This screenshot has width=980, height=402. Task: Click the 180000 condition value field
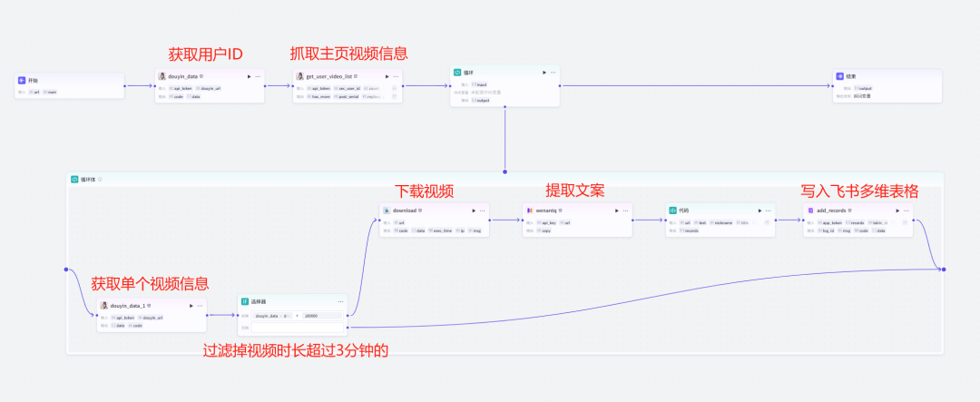coord(322,316)
